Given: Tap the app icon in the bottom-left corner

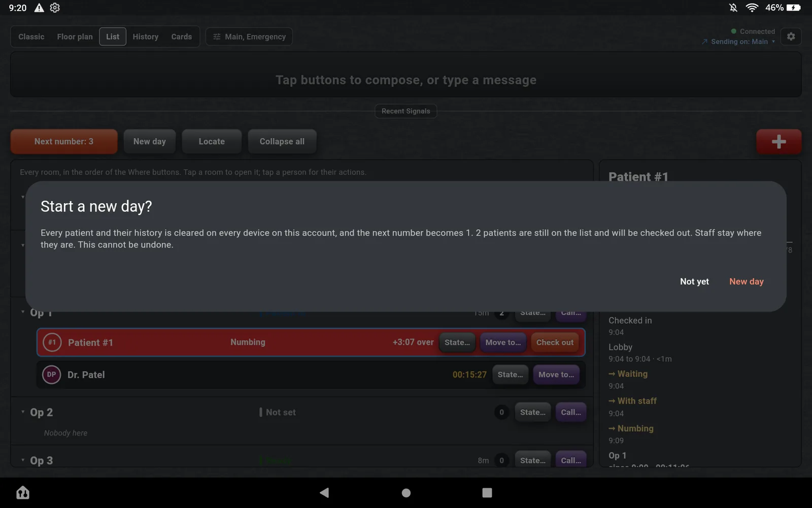Looking at the screenshot, I should (x=23, y=492).
